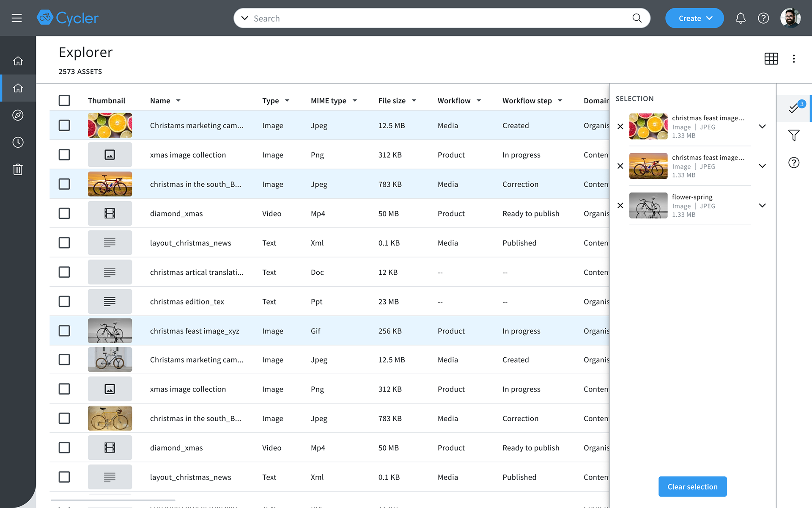Open the compass explore icon in sidebar
The height and width of the screenshot is (508, 812).
pyautogui.click(x=18, y=115)
